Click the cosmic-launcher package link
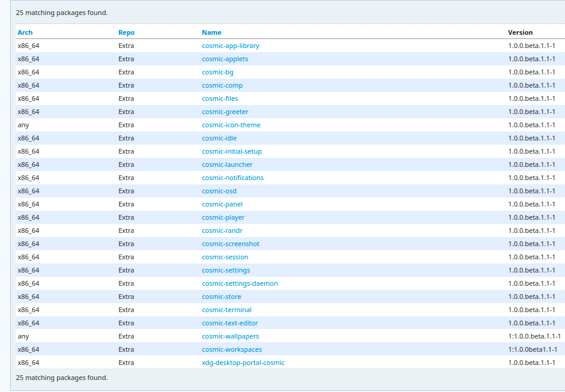The width and height of the screenshot is (565, 392). (227, 164)
